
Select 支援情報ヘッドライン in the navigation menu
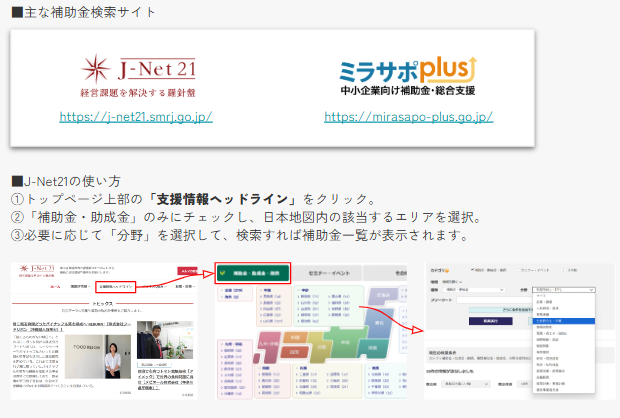(114, 287)
